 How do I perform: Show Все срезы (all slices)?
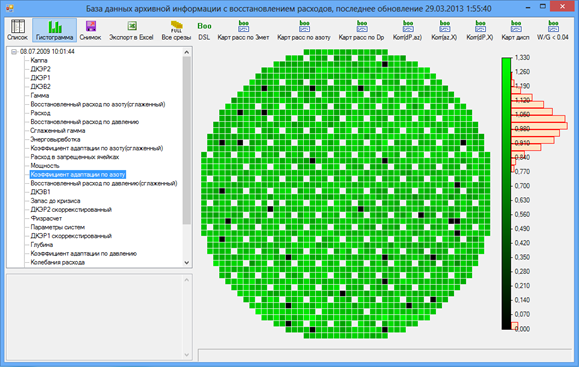[176, 30]
